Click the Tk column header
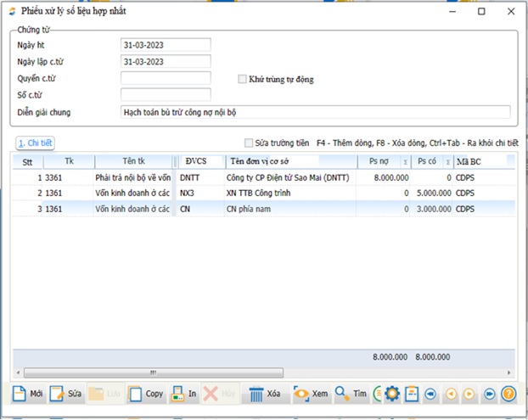 tap(69, 161)
